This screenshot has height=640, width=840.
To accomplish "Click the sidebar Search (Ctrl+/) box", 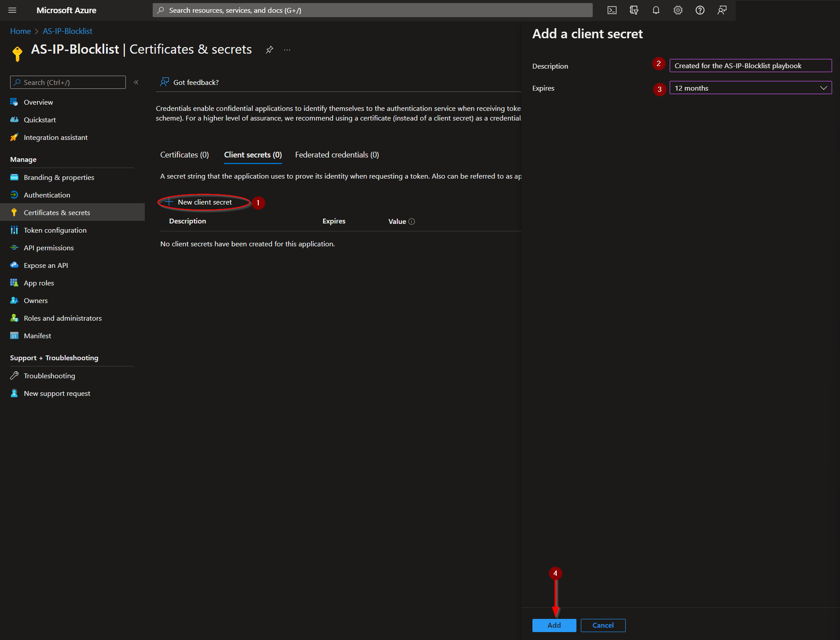I will click(68, 82).
